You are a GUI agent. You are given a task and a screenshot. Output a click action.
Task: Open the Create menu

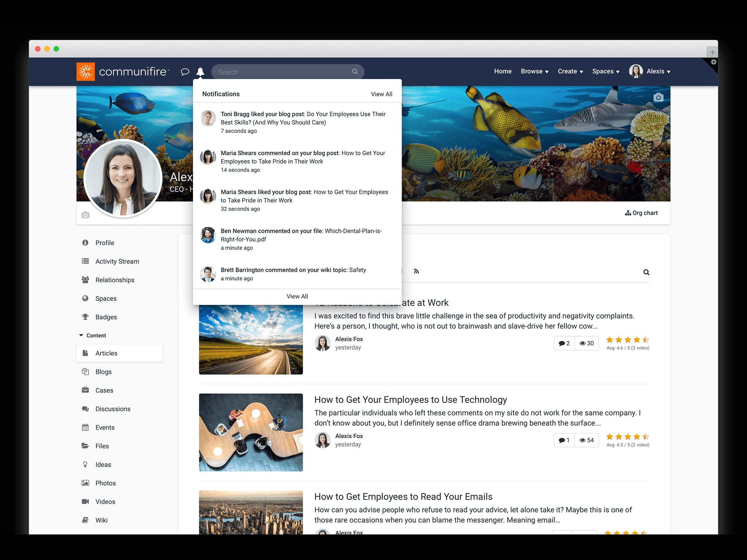570,71
